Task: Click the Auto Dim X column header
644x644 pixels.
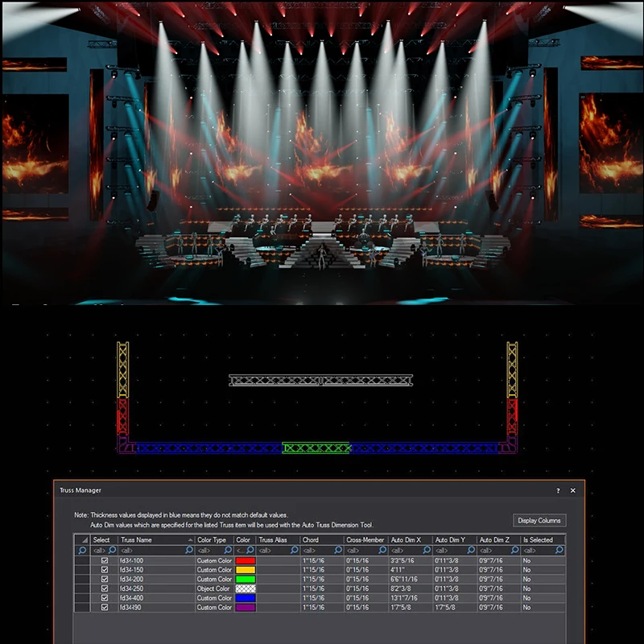Action: [x=411, y=539]
